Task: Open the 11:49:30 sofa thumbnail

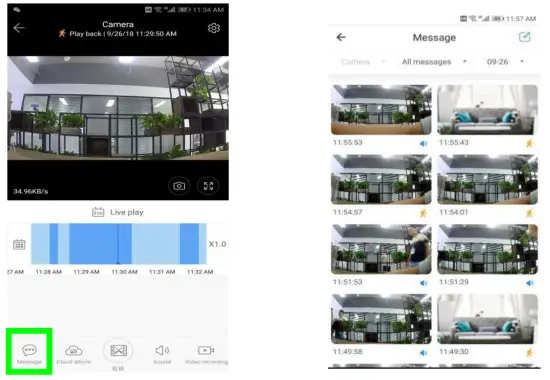Action: pos(488,319)
